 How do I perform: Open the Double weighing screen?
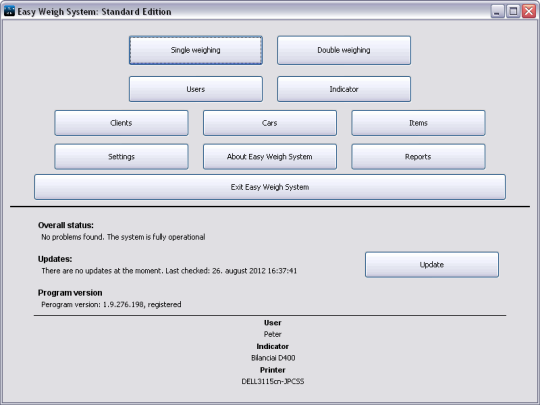click(344, 50)
